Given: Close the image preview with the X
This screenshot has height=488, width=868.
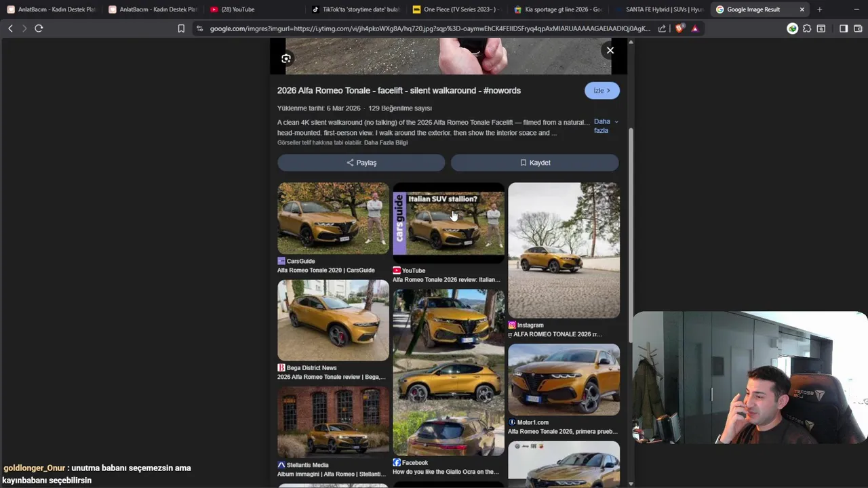Looking at the screenshot, I should tap(610, 50).
